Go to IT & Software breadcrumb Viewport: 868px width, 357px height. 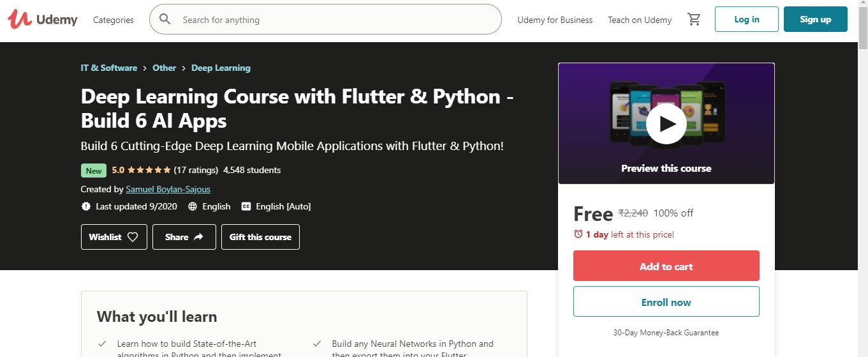point(109,68)
